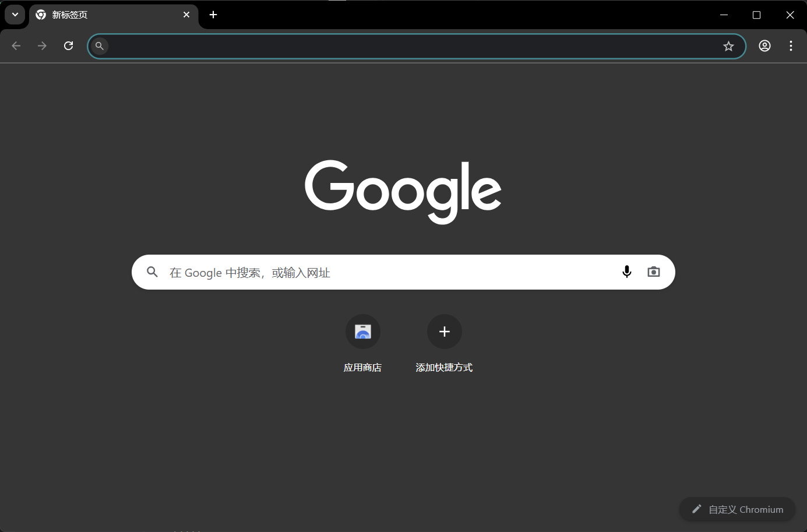Go back to previous page
The width and height of the screenshot is (807, 532).
click(16, 46)
